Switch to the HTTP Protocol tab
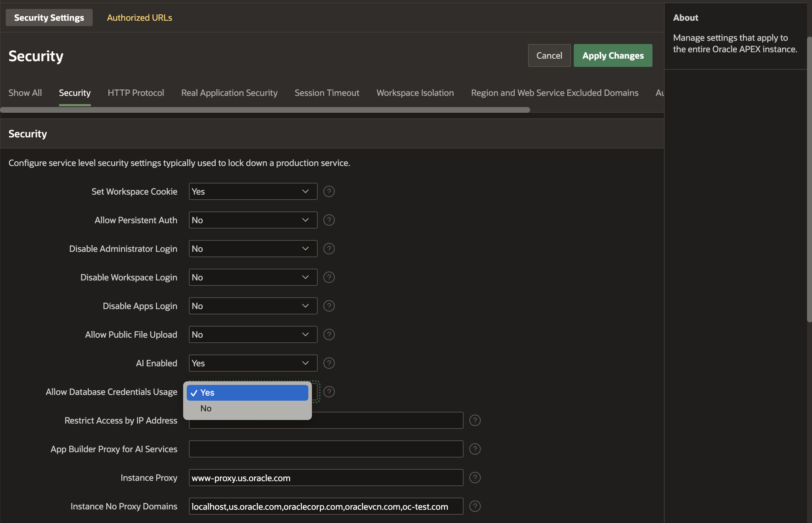812x523 pixels. point(136,93)
